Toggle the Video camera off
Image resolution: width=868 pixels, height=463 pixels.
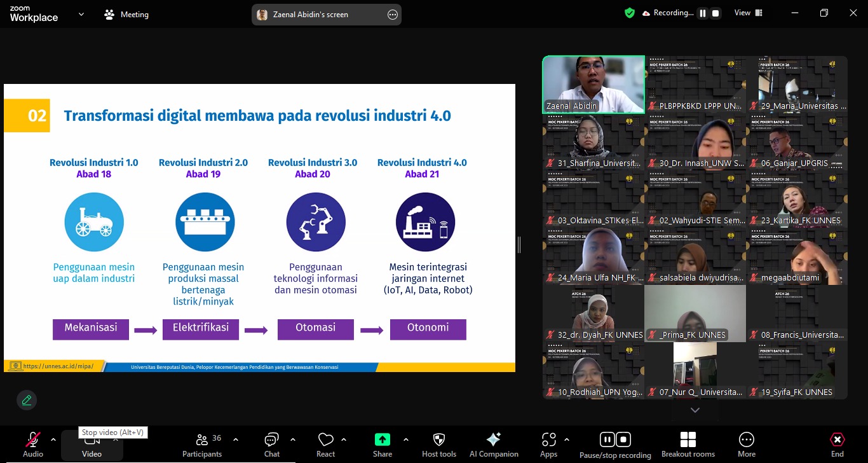[x=92, y=444]
